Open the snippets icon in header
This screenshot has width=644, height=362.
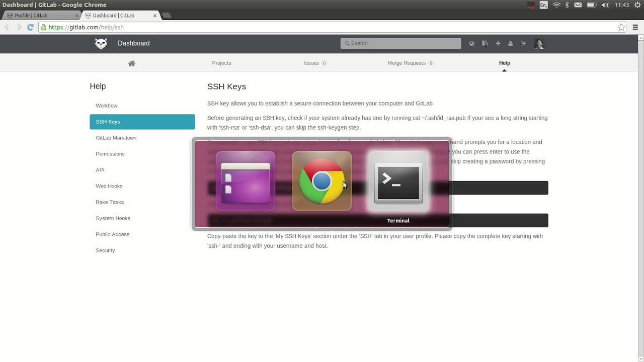point(485,43)
